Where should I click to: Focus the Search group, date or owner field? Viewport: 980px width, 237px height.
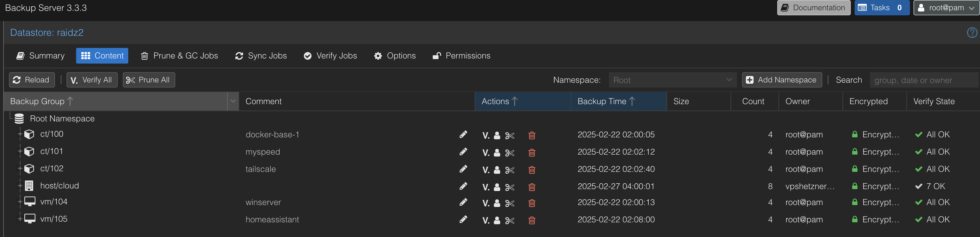coord(924,80)
